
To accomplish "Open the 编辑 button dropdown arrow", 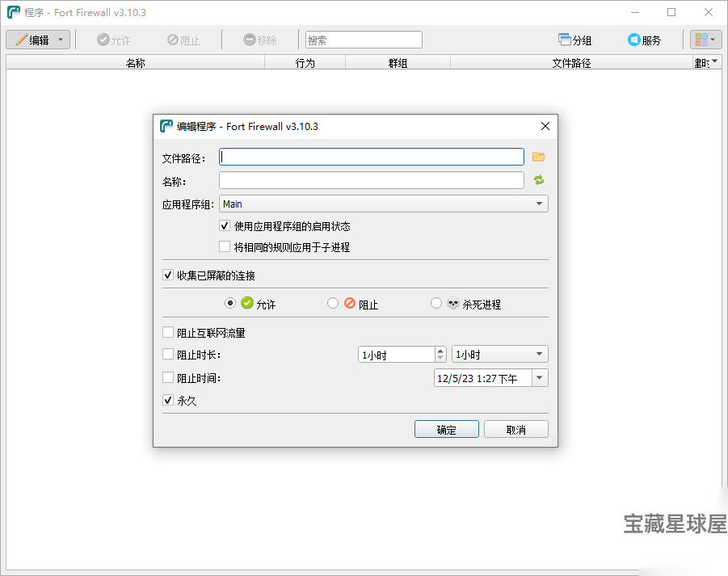I will (61, 40).
